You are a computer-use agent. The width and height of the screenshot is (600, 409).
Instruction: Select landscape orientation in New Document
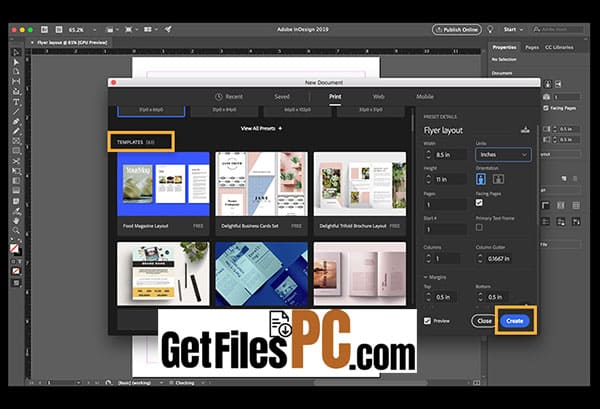tap(498, 179)
